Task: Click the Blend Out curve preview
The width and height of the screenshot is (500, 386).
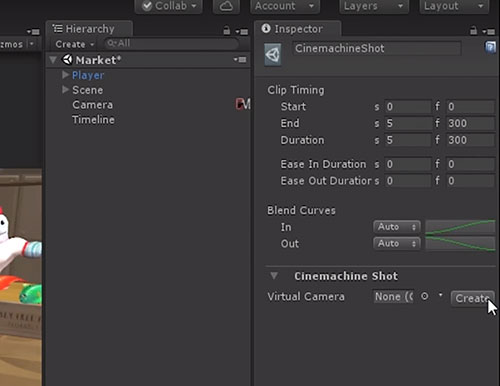Action: [x=460, y=244]
